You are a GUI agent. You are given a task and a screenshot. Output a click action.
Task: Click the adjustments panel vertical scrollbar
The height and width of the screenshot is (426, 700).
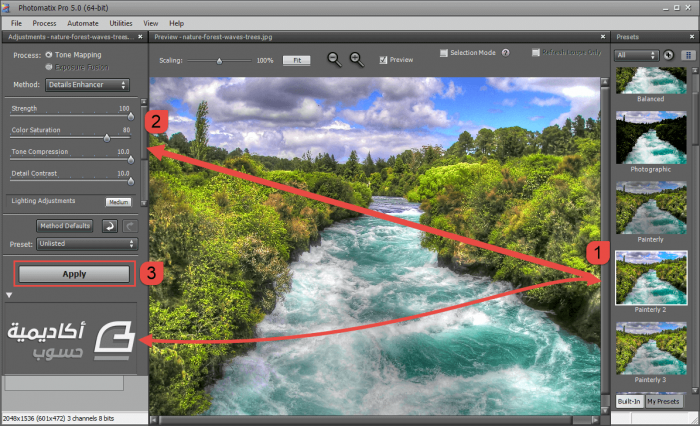tap(144, 152)
